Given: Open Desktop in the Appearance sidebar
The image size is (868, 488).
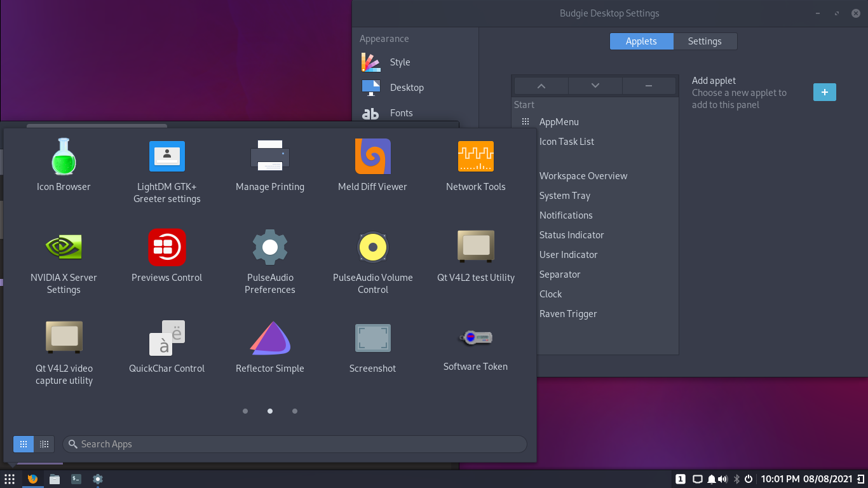Looking at the screenshot, I should (x=415, y=88).
